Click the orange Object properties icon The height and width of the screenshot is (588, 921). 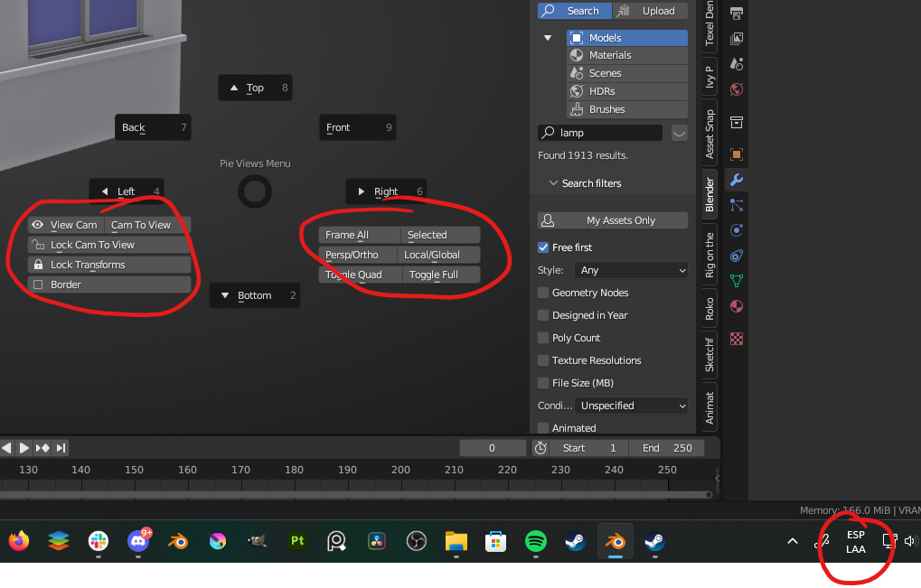[737, 154]
